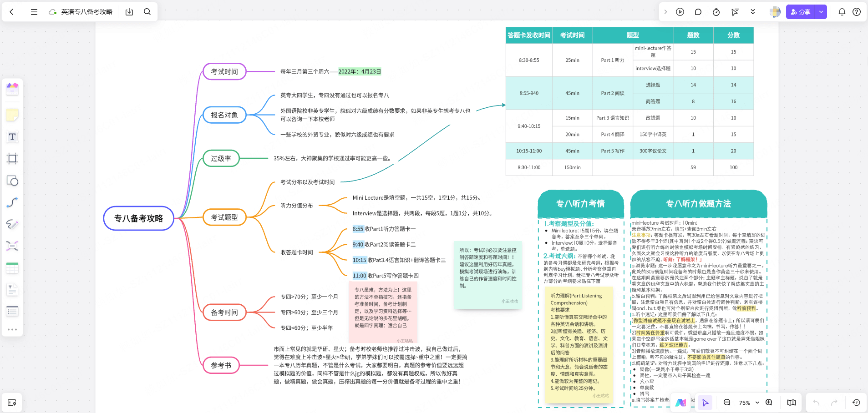Open the share button dropdown arrow
The image size is (868, 413).
pos(821,12)
